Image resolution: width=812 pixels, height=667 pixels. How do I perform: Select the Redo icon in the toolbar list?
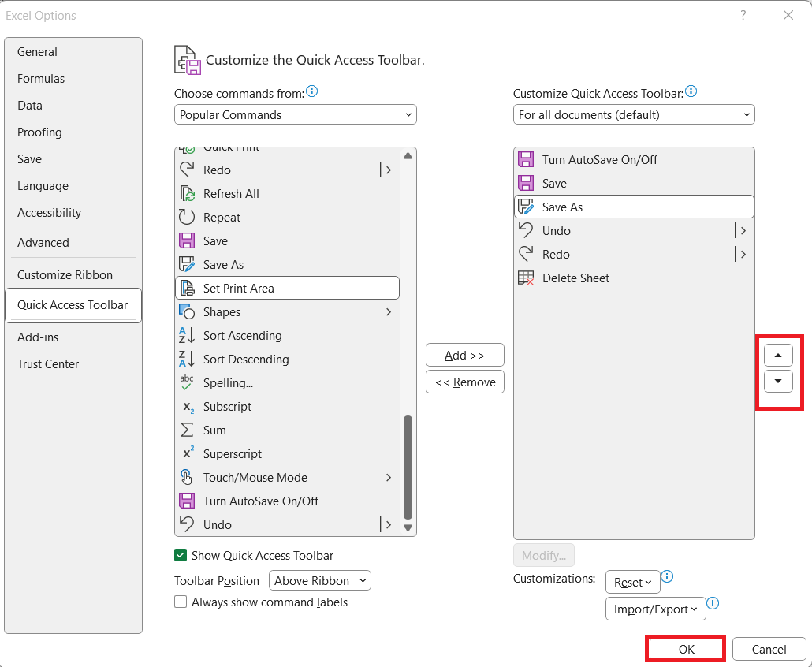[526, 255]
